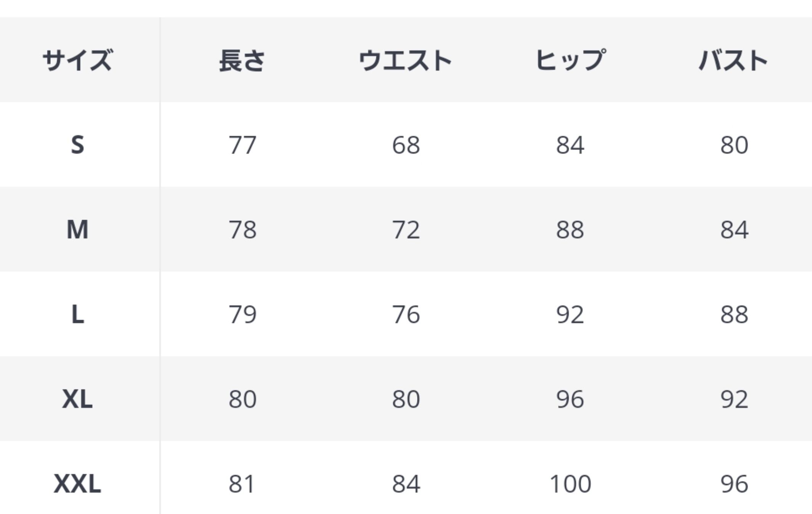Image resolution: width=812 pixels, height=514 pixels.
Task: Click the サイズ column header
Action: (x=77, y=60)
